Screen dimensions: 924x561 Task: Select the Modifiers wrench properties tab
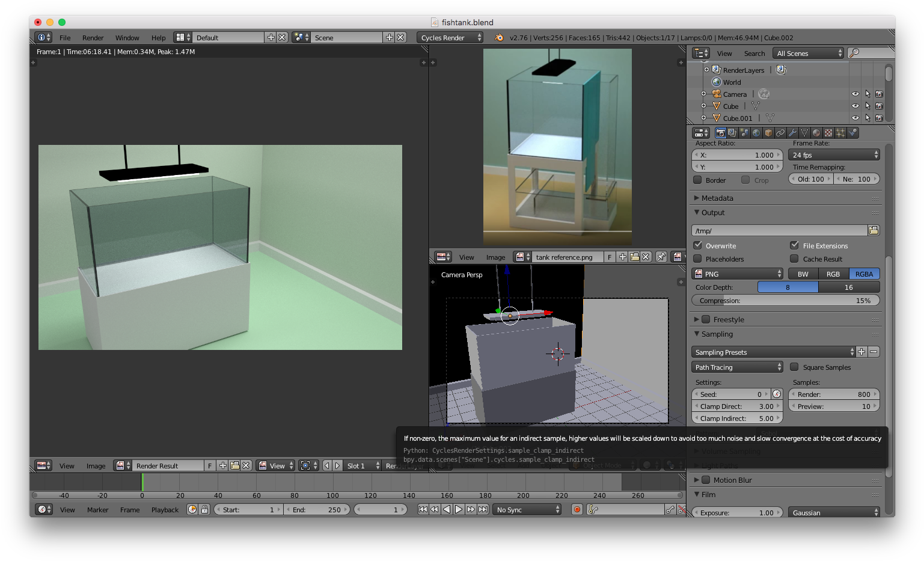pyautogui.click(x=792, y=133)
